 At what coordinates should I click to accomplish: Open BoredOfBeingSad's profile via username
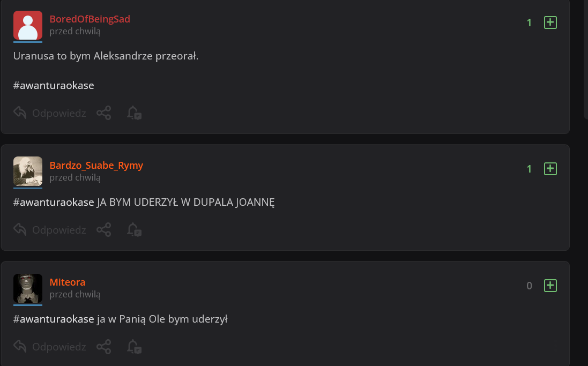pos(90,19)
